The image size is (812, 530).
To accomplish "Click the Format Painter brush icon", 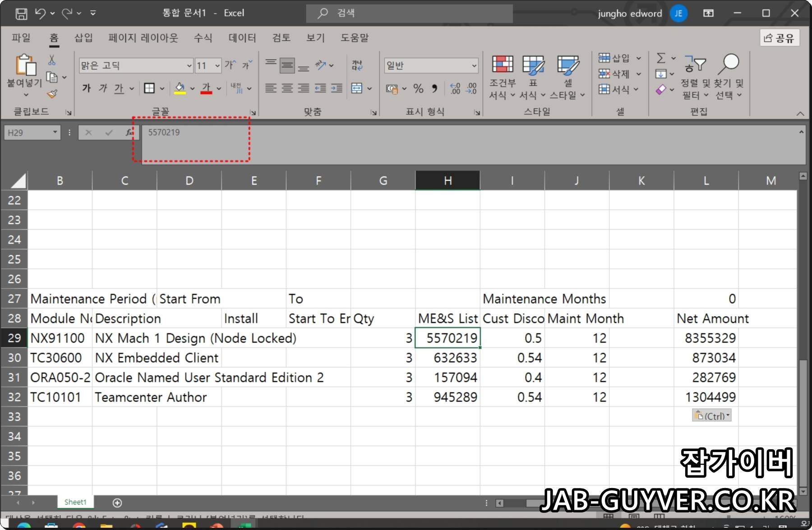I will coord(52,94).
